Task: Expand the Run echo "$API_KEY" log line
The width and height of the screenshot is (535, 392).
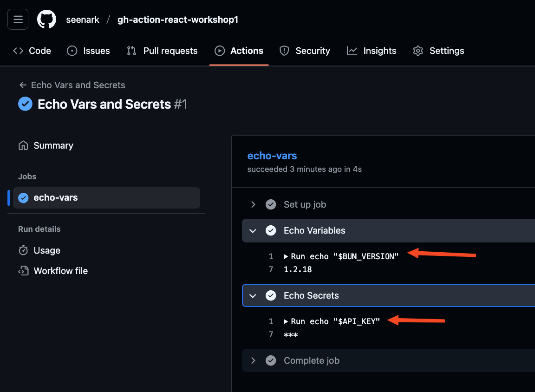Action: (286, 321)
